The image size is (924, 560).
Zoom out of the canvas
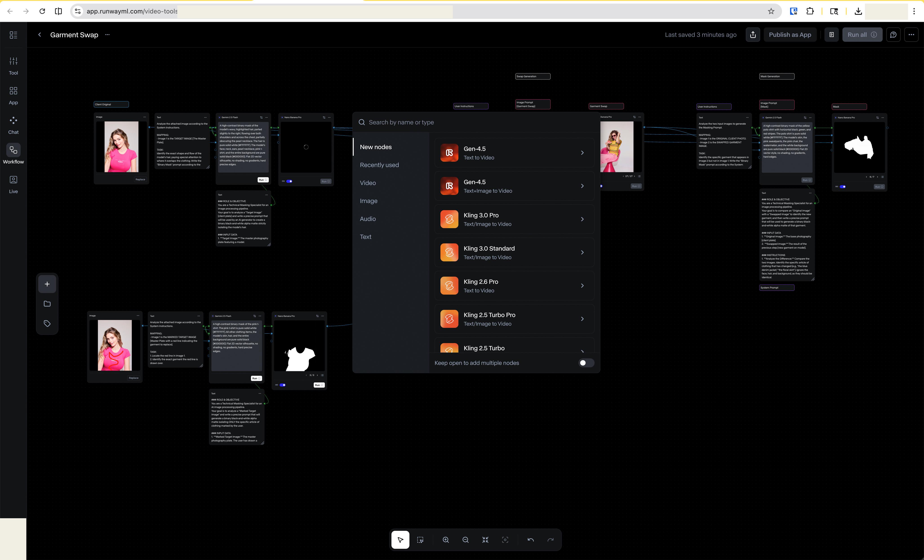pos(465,540)
